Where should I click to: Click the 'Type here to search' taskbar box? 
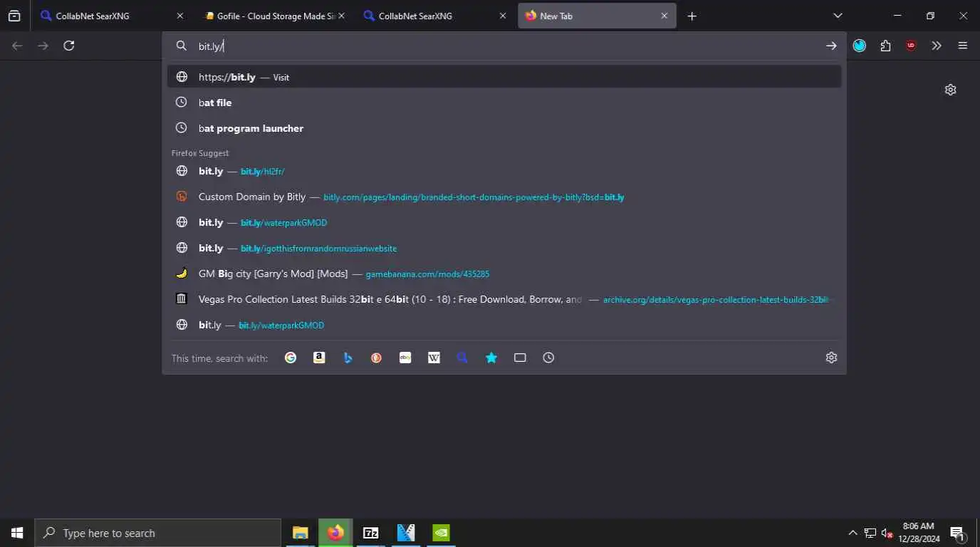tap(158, 533)
